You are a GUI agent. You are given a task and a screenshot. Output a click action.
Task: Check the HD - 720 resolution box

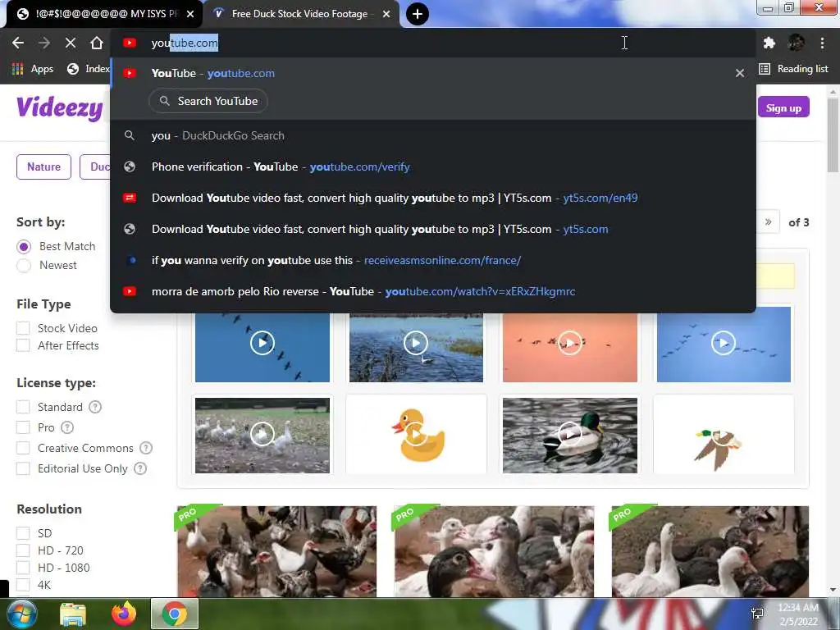pyautogui.click(x=23, y=550)
